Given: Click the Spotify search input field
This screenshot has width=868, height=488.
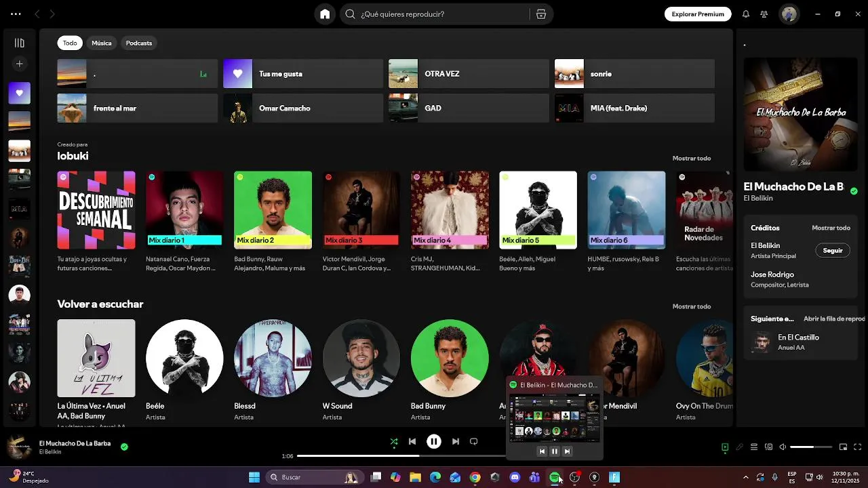Looking at the screenshot, I should [x=444, y=14].
